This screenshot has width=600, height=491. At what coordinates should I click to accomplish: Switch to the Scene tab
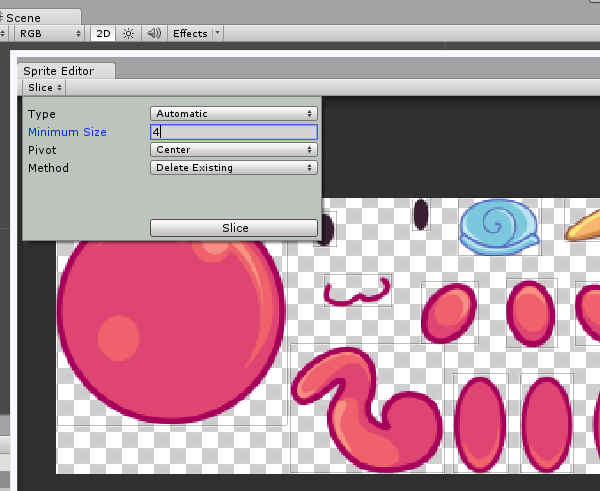coord(39,17)
